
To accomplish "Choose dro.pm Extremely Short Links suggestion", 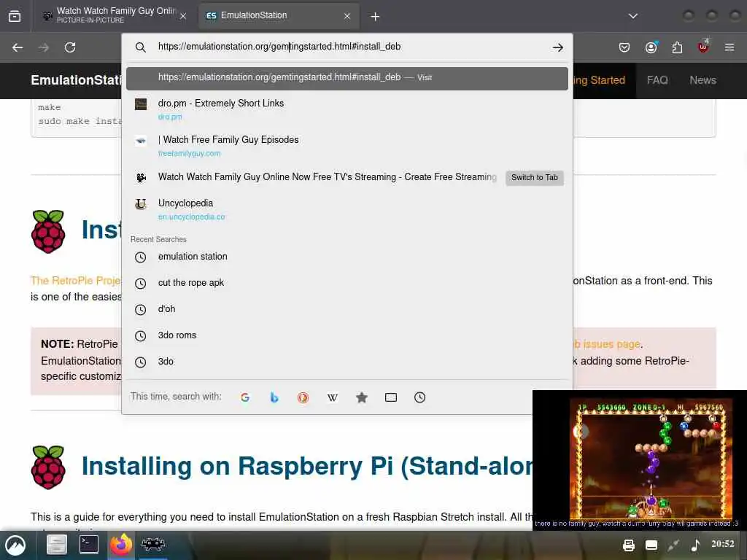I will click(347, 109).
